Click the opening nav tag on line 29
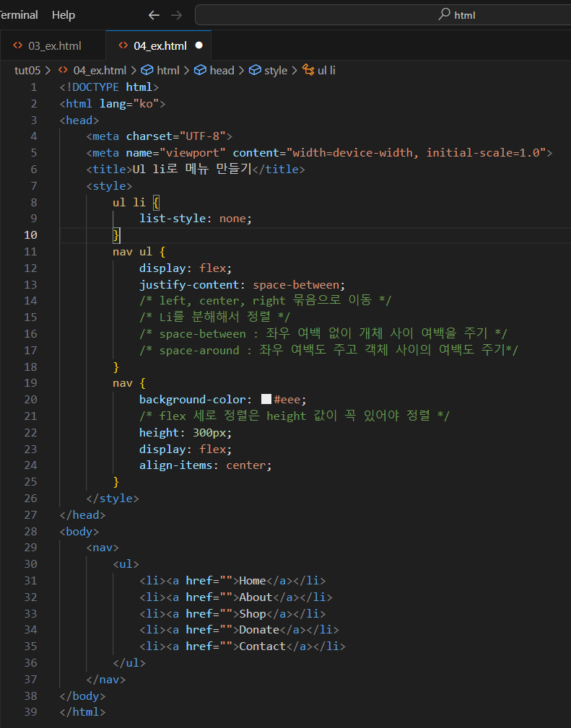 point(103,548)
